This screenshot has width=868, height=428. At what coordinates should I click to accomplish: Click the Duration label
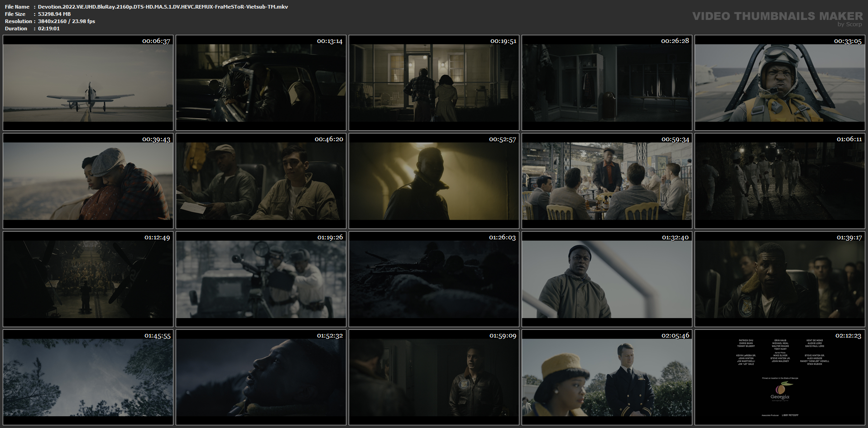(x=16, y=29)
